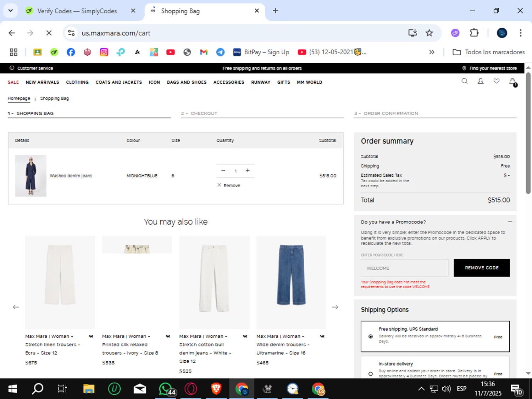The image size is (532, 399).
Task: Open a new browser tab
Action: point(275,11)
